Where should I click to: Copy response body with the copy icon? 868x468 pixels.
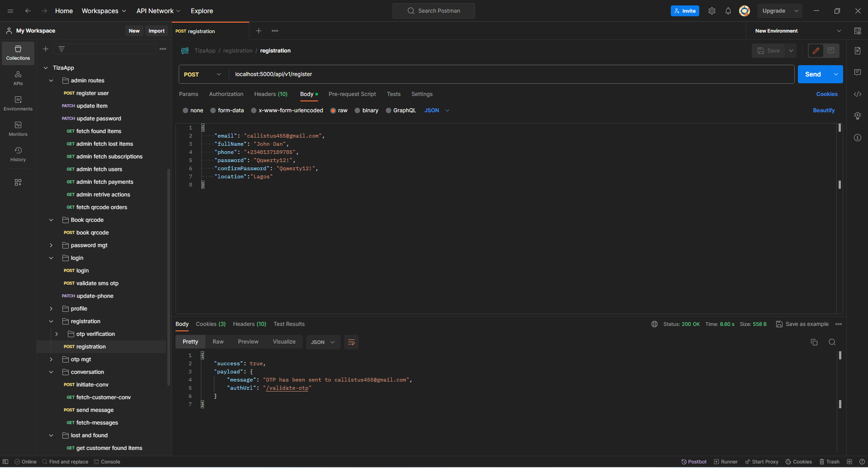click(814, 342)
